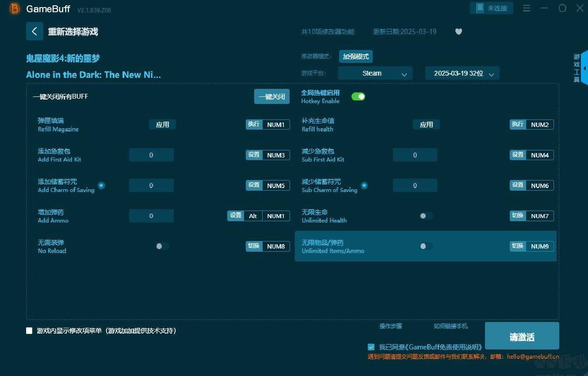Viewport: 588px width, 376px height.
Task: Click 应用 for Refill health
Action: coord(426,125)
